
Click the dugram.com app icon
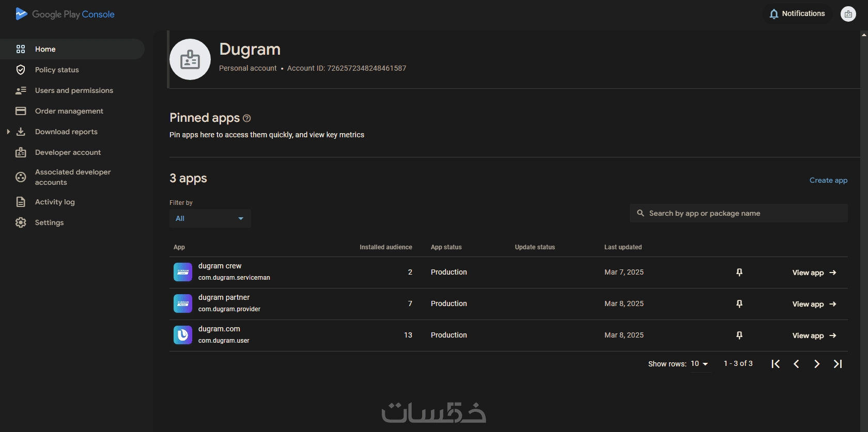coord(183,335)
